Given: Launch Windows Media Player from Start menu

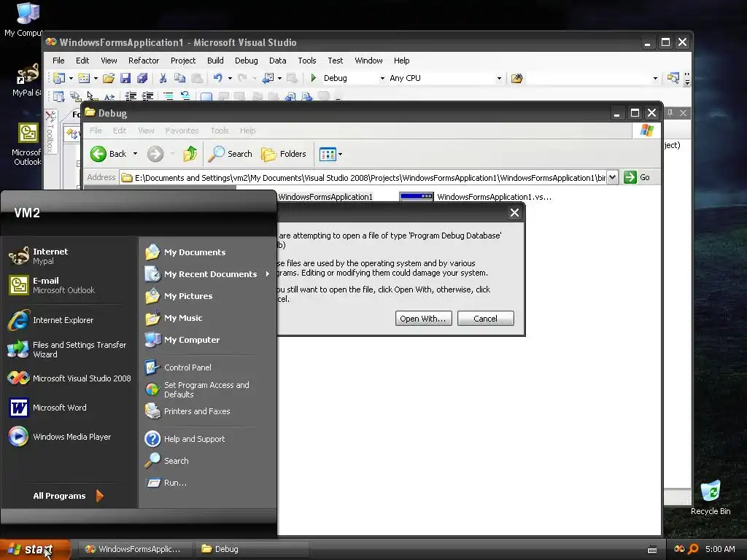Looking at the screenshot, I should [x=60, y=437].
